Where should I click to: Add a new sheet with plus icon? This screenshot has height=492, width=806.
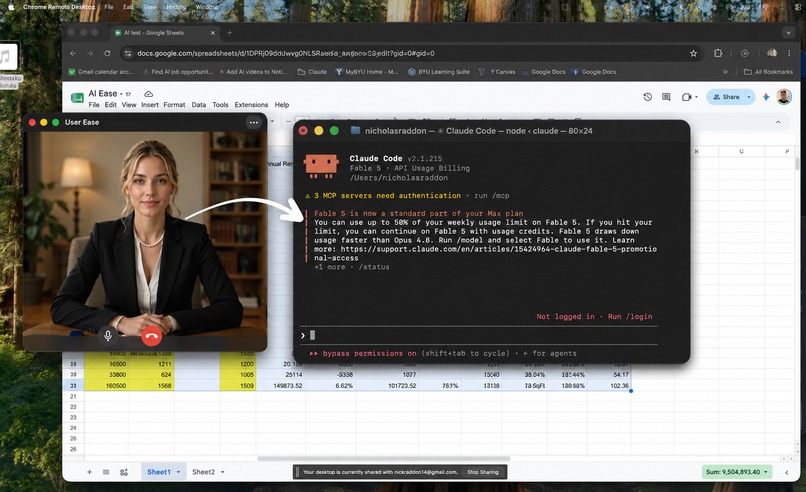pyautogui.click(x=89, y=472)
